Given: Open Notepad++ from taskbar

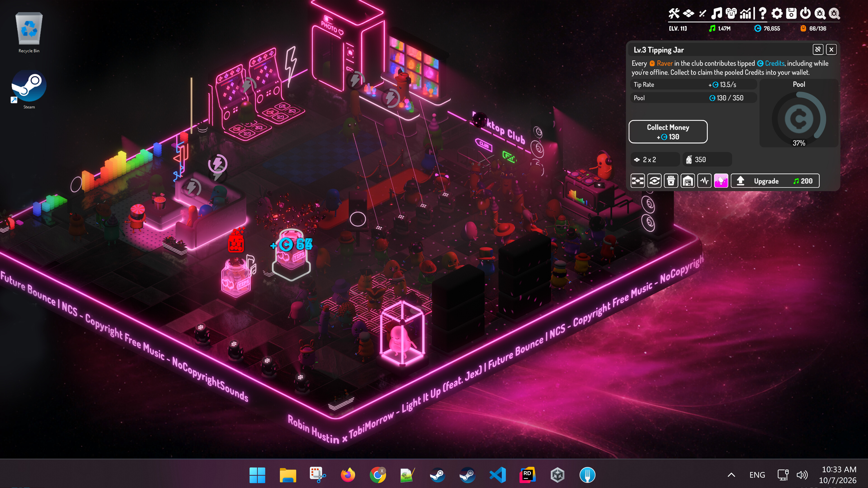Looking at the screenshot, I should (407, 475).
